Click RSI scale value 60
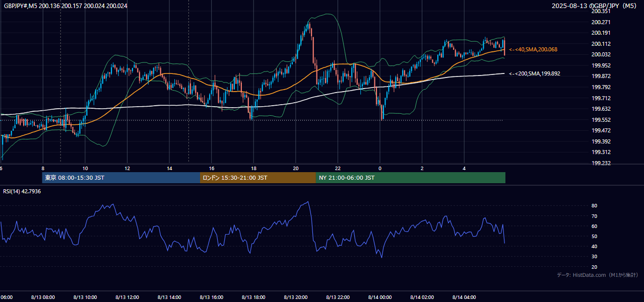The image size is (644, 302). [x=595, y=226]
